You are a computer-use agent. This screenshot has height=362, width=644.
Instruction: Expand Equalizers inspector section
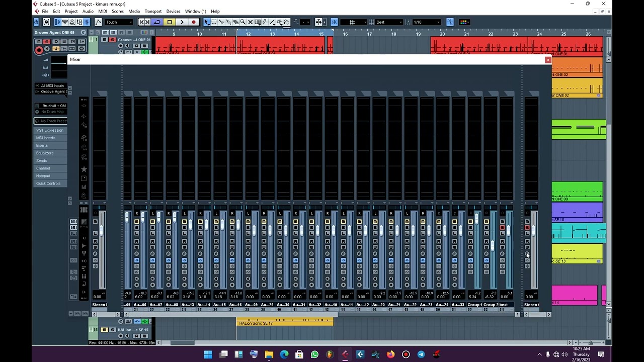pyautogui.click(x=50, y=153)
